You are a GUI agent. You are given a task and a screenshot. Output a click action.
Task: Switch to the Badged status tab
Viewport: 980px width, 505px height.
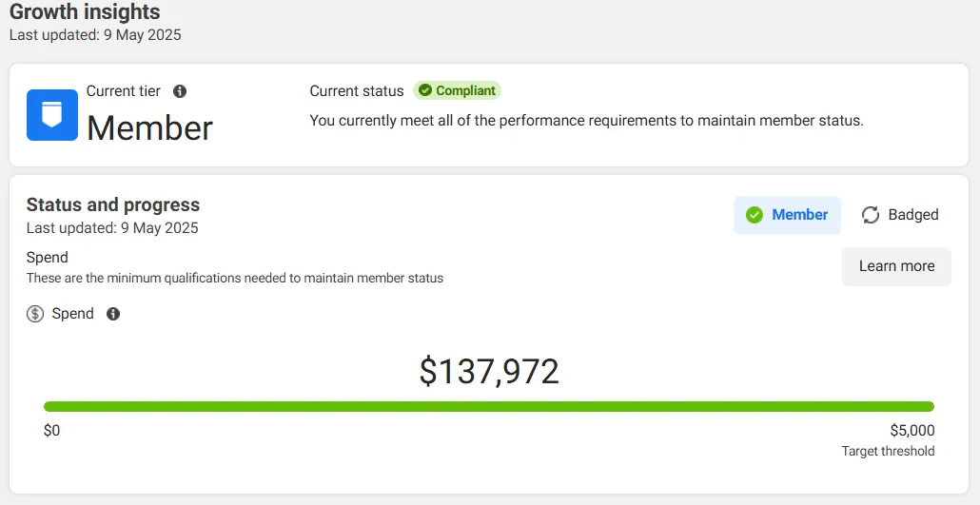pos(900,215)
